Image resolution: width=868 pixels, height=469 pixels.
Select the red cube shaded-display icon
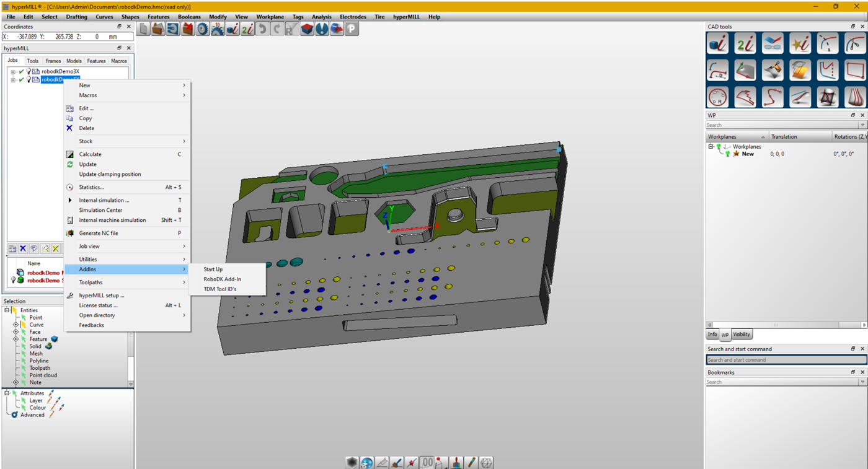[x=306, y=29]
